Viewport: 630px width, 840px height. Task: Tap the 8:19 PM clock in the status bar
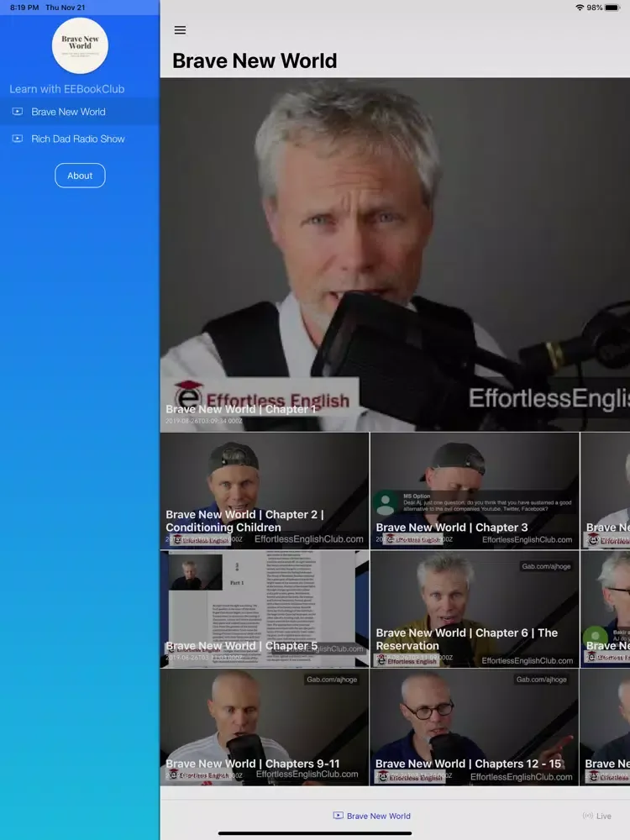[24, 8]
